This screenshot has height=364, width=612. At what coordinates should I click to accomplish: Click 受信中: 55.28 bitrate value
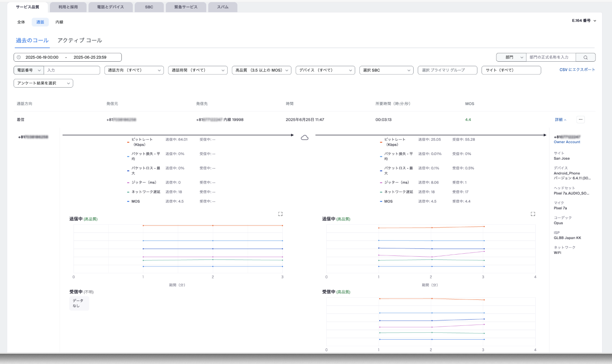pyautogui.click(x=463, y=139)
